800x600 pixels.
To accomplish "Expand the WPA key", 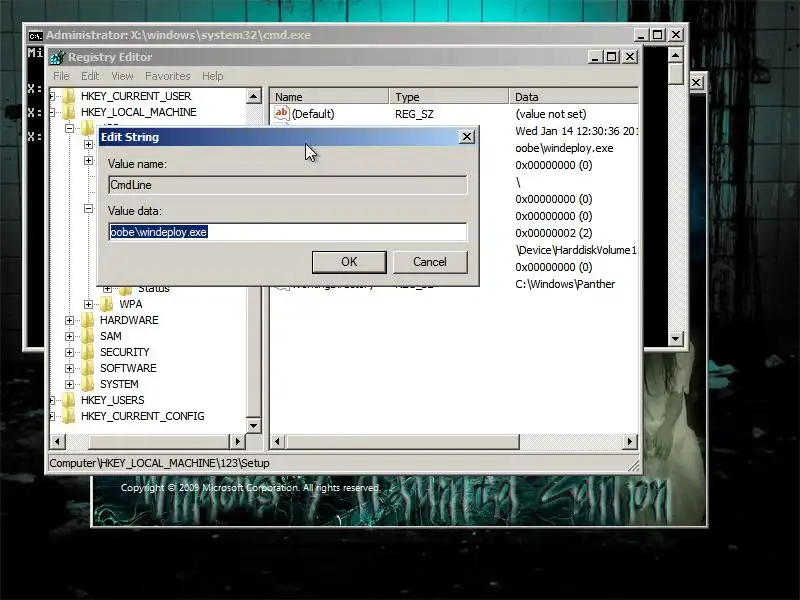I will 88,305.
